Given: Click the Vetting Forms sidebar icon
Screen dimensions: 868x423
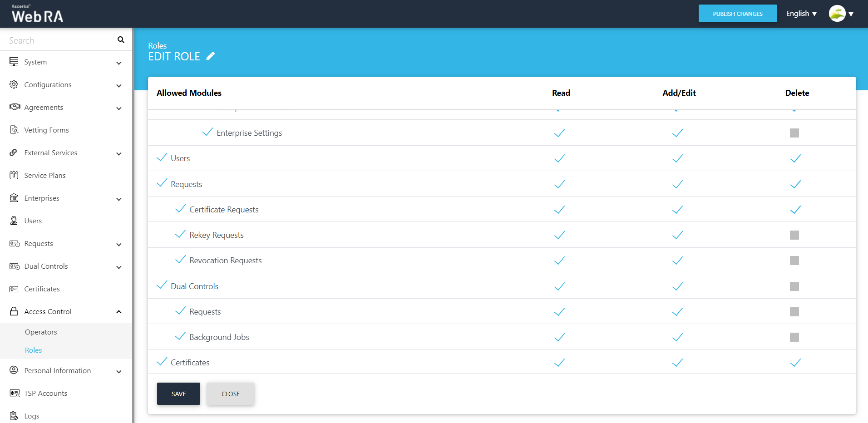Looking at the screenshot, I should 14,130.
